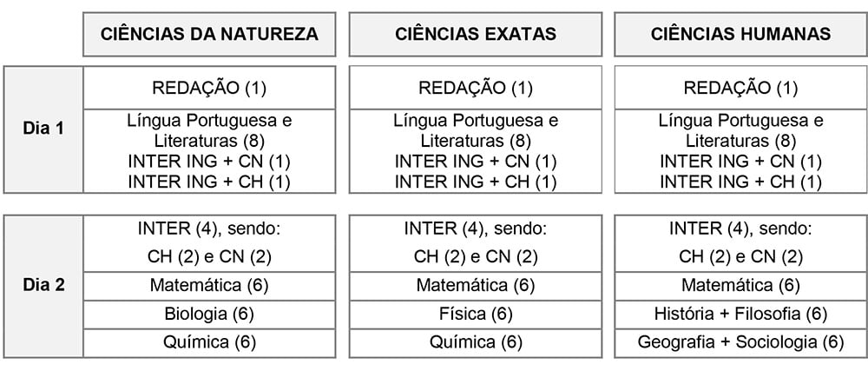This screenshot has height=371, width=868.
Task: Click REDAÇÃO (1) under Ciências da Natureza
Action: coord(209,87)
